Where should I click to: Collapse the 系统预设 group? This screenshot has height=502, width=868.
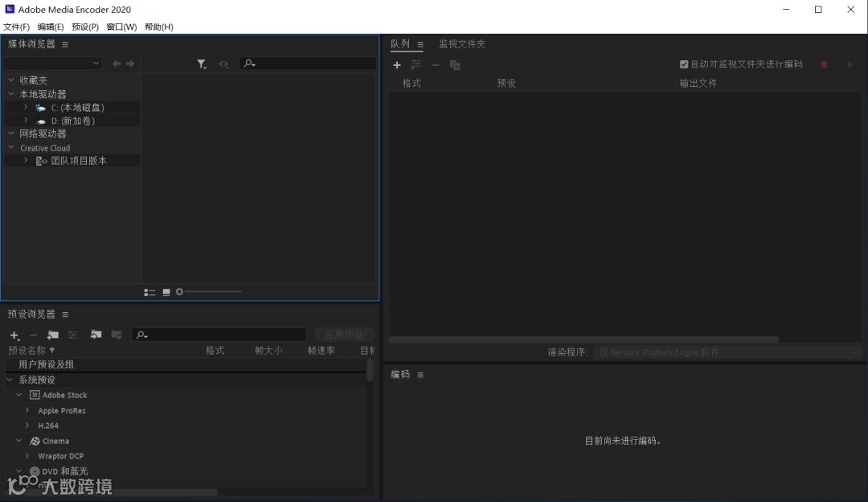(x=10, y=380)
